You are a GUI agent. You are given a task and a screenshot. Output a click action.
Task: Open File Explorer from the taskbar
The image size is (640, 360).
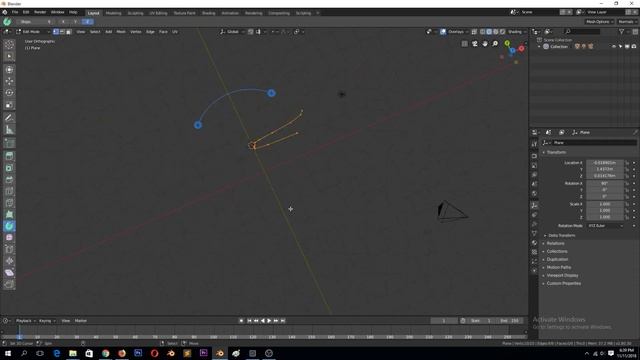73,353
